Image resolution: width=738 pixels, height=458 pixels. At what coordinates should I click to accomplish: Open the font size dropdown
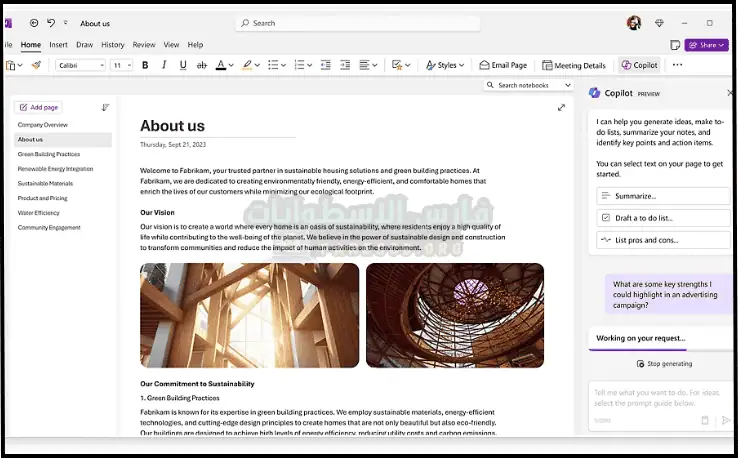[x=121, y=65]
